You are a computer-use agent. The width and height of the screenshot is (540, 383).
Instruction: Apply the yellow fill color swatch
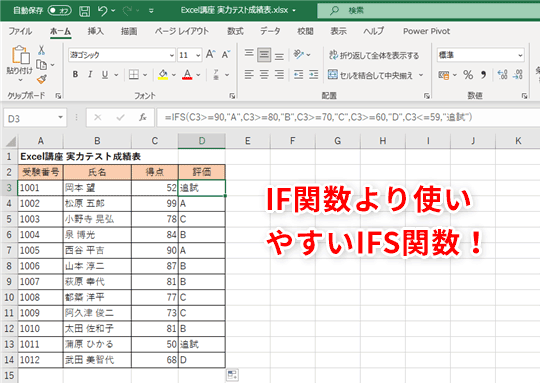(x=163, y=74)
